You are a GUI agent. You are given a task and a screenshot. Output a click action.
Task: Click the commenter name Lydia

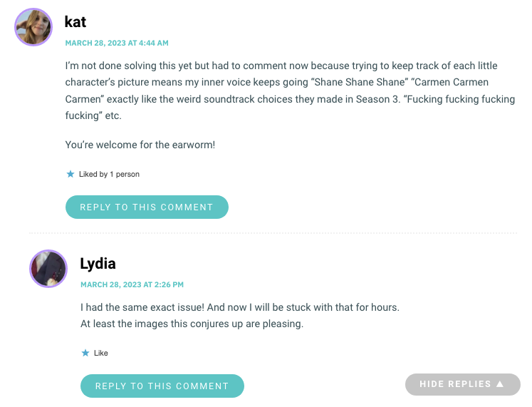(x=98, y=264)
